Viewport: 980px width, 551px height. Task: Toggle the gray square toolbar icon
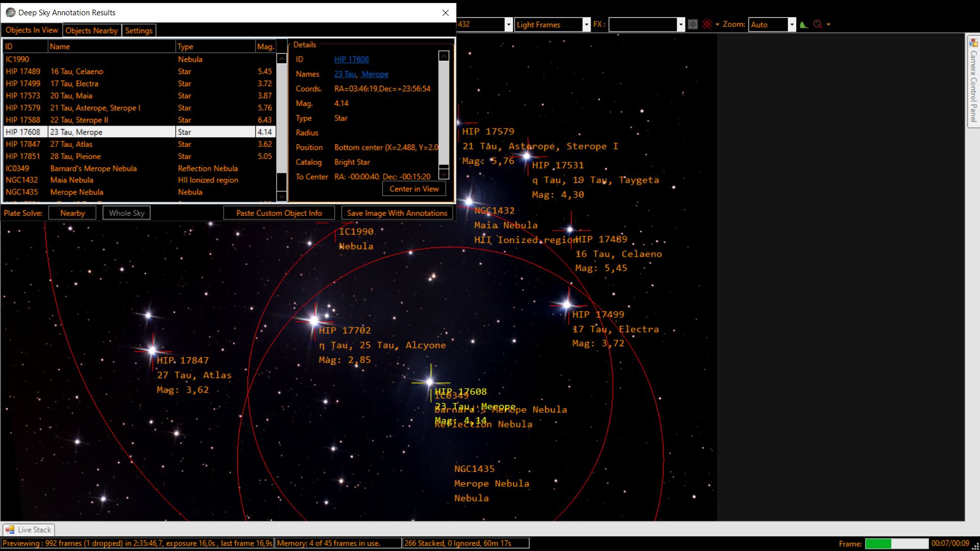tap(693, 24)
